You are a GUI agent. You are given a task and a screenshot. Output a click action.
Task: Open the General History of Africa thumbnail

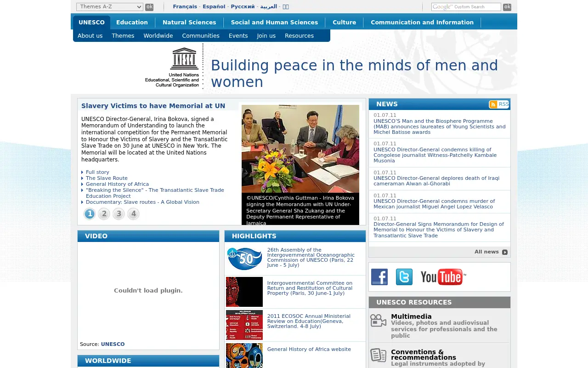click(244, 356)
